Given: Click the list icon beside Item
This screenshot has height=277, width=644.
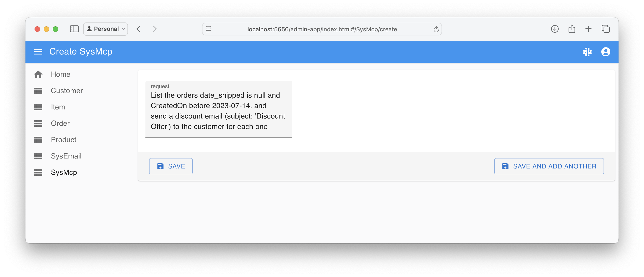Looking at the screenshot, I should [x=38, y=107].
